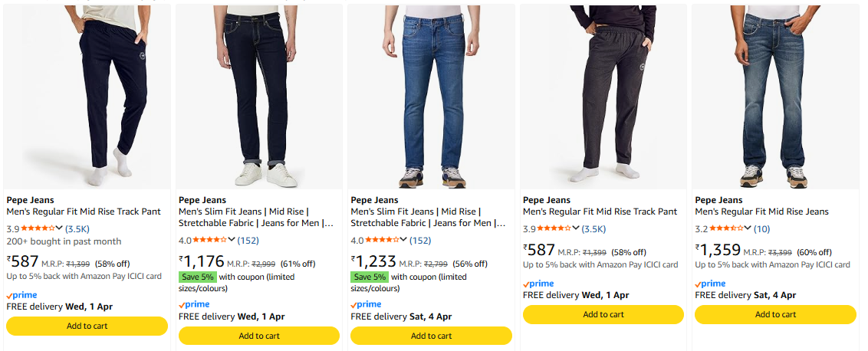Click Save 5% coupon badge on ₹1,176 jeans
Viewport: 868px width, 351px height.
click(x=197, y=277)
